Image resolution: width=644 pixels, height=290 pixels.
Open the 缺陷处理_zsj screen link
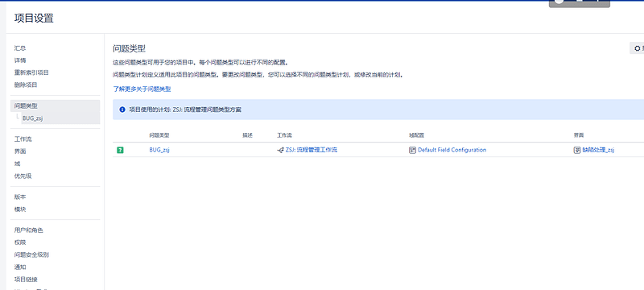click(598, 151)
